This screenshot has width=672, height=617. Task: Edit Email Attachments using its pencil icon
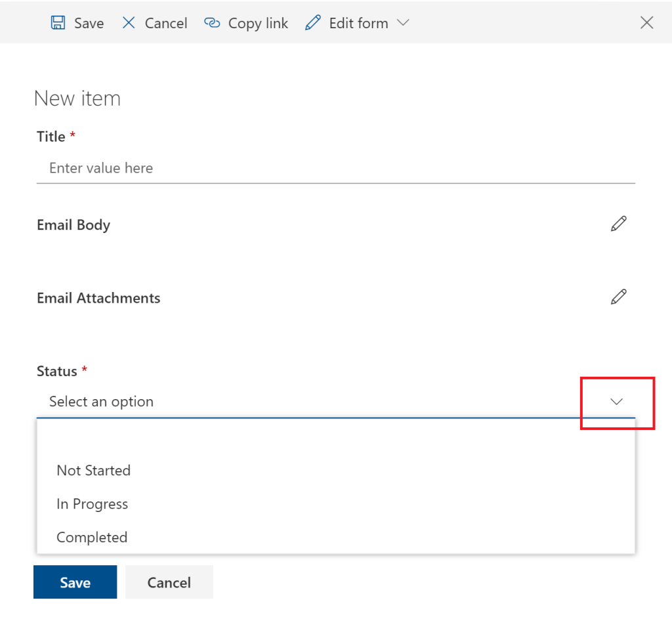pos(618,297)
